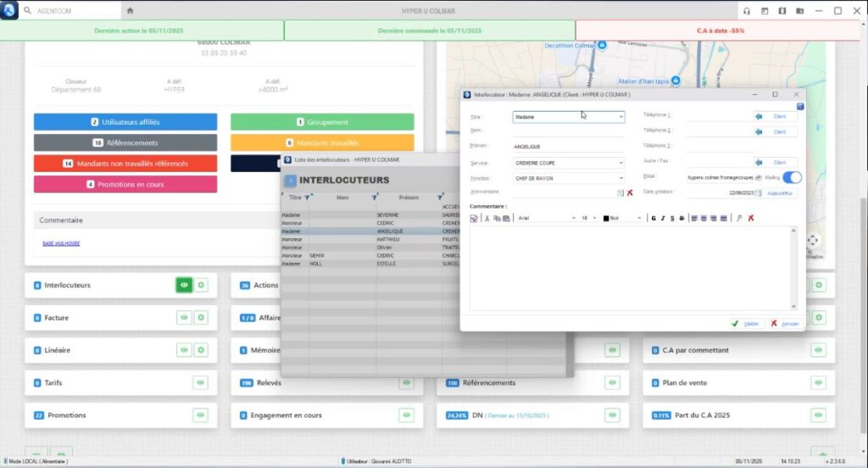Apply bold formatting in comment toolbar

(x=654, y=218)
